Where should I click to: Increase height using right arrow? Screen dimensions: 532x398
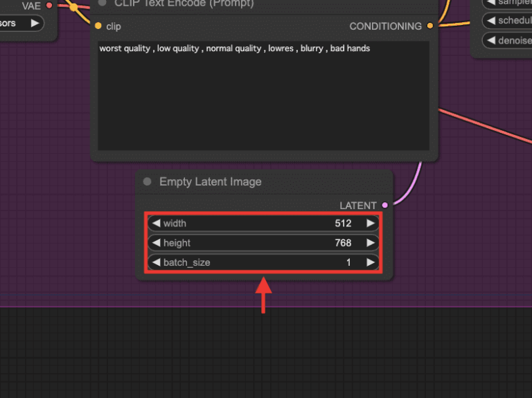click(x=371, y=243)
